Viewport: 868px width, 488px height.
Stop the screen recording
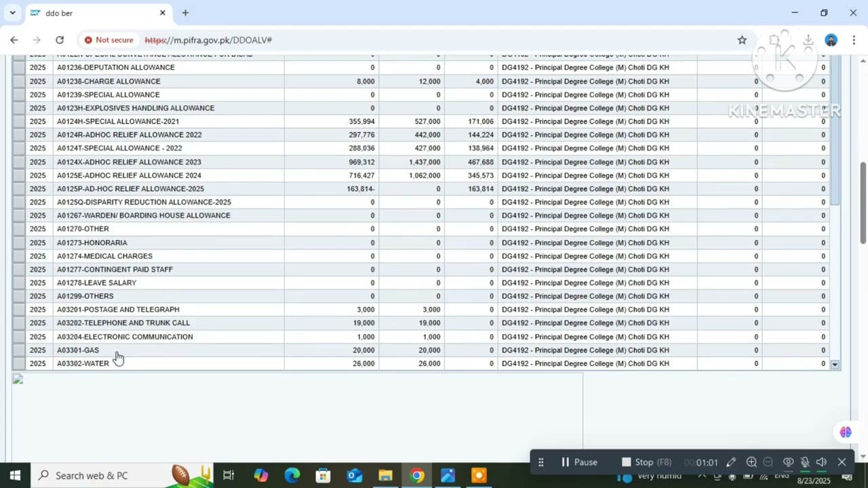(646, 462)
